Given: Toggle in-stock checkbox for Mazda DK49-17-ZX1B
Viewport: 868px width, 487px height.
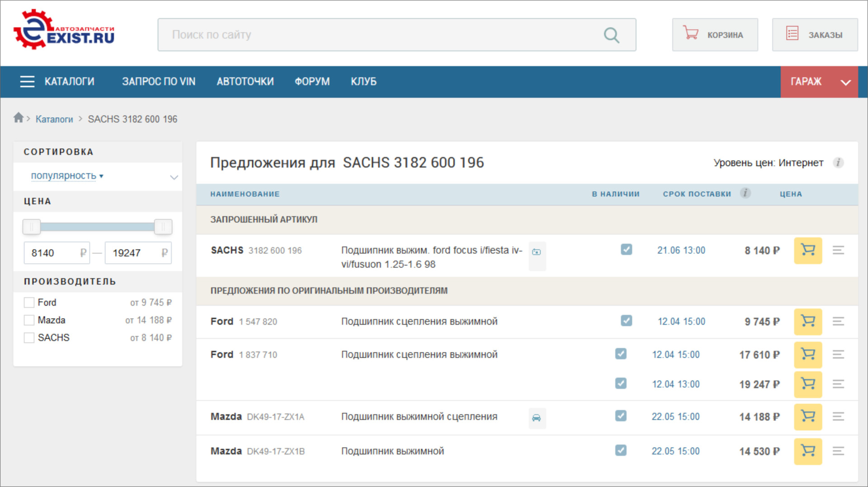Looking at the screenshot, I should point(621,450).
